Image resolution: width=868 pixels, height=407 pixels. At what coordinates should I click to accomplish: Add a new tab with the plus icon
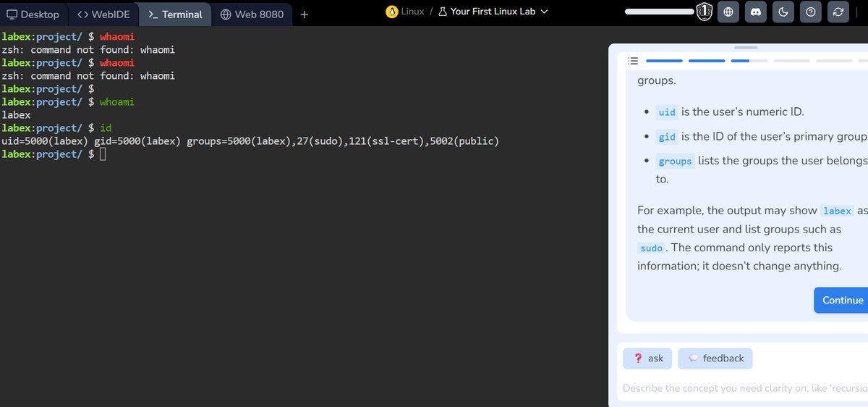[x=305, y=14]
